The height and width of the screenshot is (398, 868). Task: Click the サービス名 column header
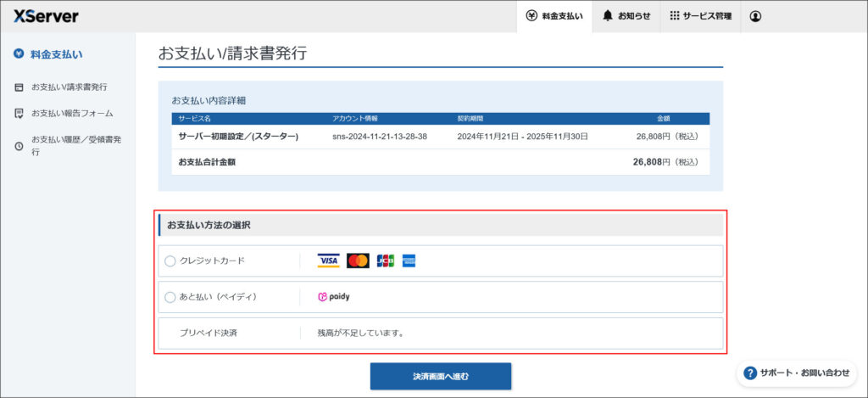click(x=194, y=119)
